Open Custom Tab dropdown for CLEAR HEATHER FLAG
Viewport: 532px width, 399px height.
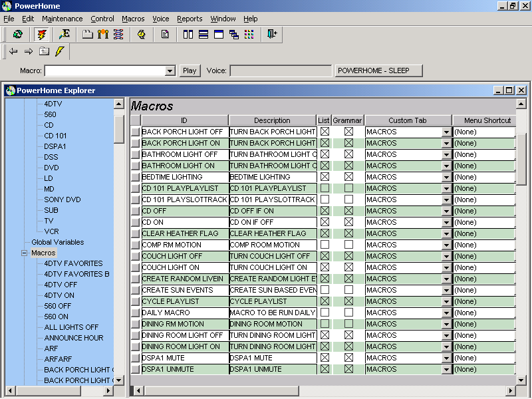pos(446,234)
